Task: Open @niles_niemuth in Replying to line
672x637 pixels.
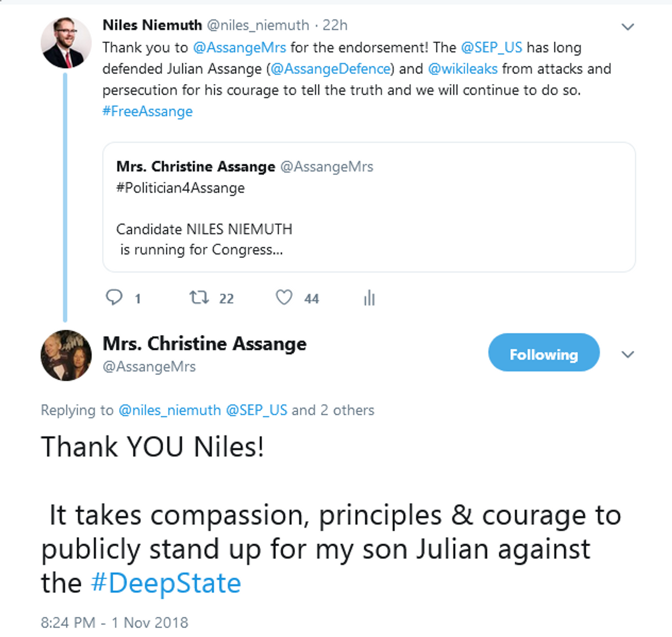Action: point(170,410)
